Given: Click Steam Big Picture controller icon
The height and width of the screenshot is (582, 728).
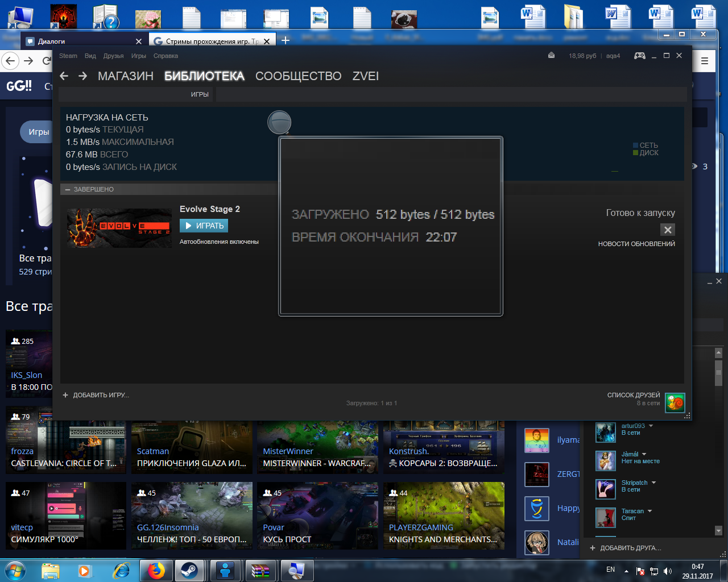Looking at the screenshot, I should 639,56.
